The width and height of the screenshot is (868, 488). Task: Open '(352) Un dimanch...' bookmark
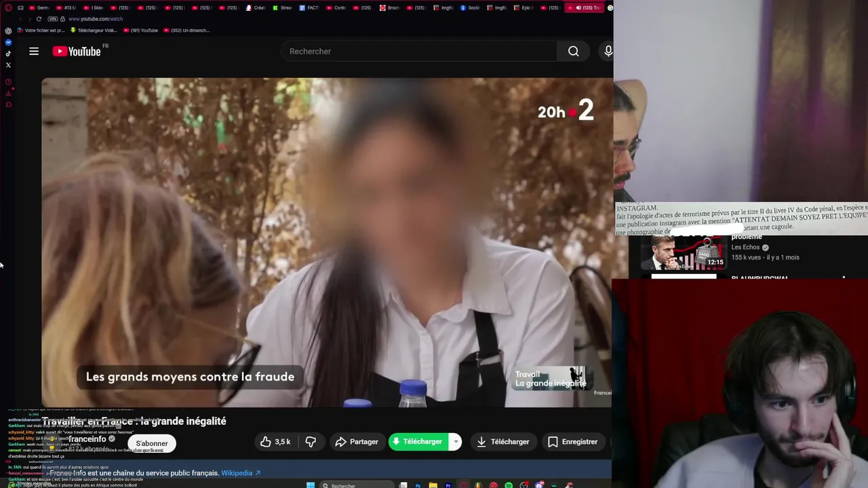tap(186, 30)
